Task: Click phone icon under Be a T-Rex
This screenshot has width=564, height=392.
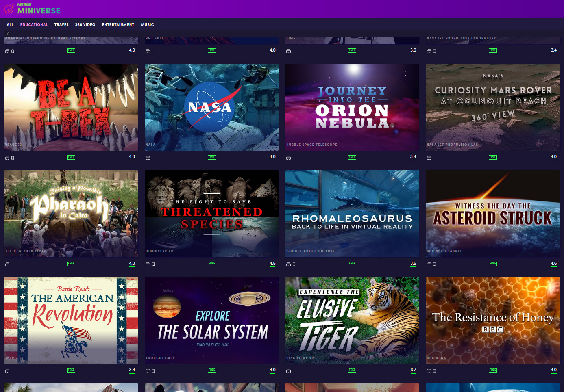Action: 13,158
